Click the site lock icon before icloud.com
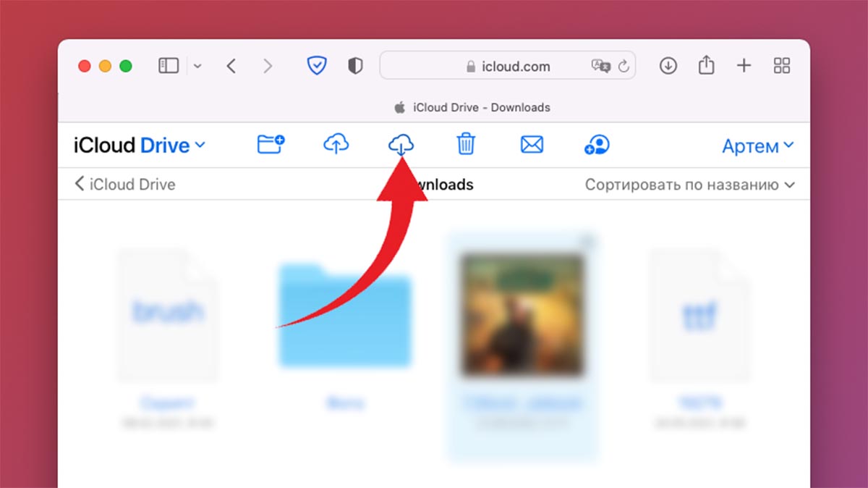Screen dimensions: 868x488 point(472,67)
